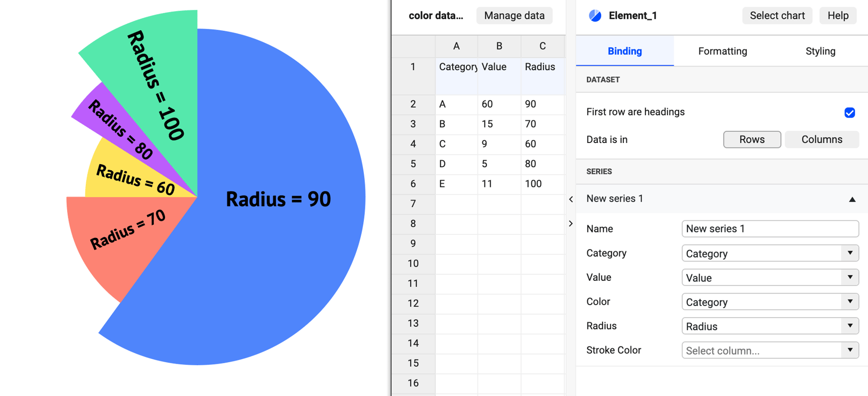
Task: Select row header 13
Action: click(x=413, y=323)
